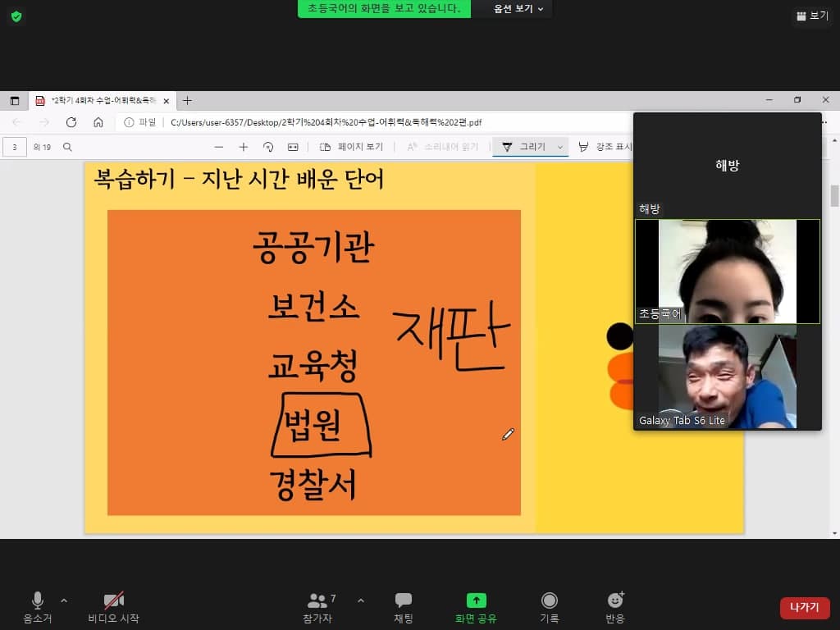This screenshot has width=840, height=630.
Task: Zoom in the PDF with plus
Action: (243, 147)
